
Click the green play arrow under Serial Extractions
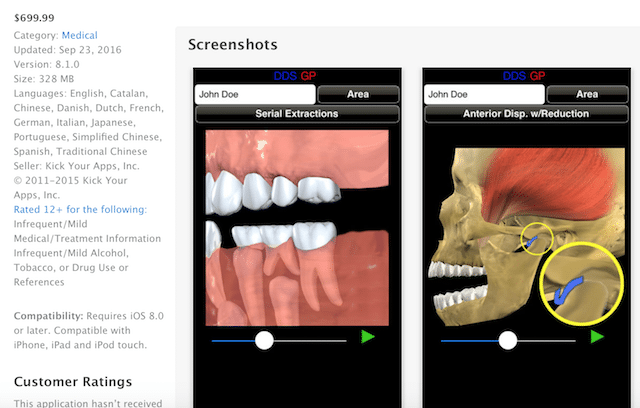[367, 337]
